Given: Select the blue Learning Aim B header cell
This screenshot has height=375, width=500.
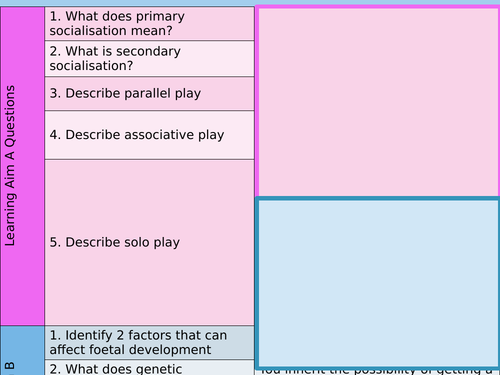Looking at the screenshot, I should pyautogui.click(x=22, y=350).
